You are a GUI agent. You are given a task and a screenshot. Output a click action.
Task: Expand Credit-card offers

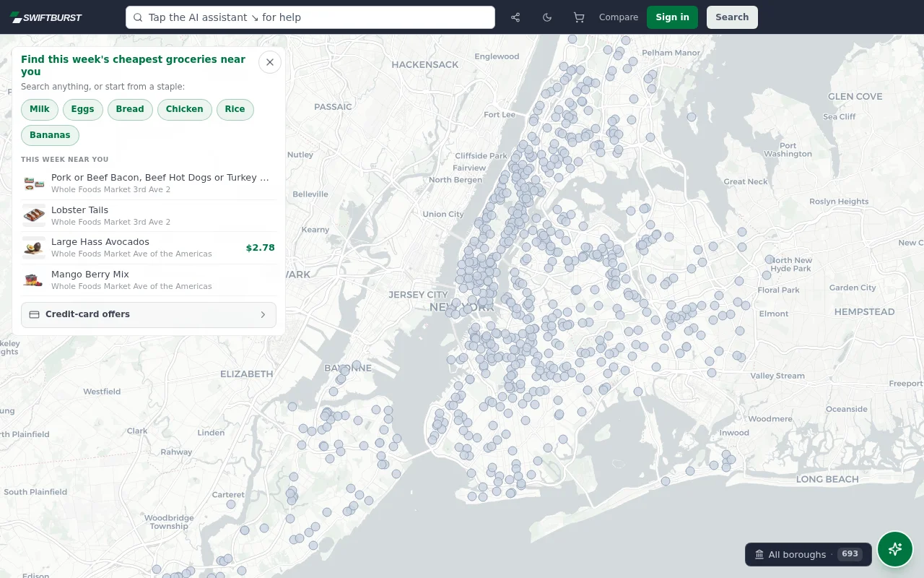click(149, 315)
